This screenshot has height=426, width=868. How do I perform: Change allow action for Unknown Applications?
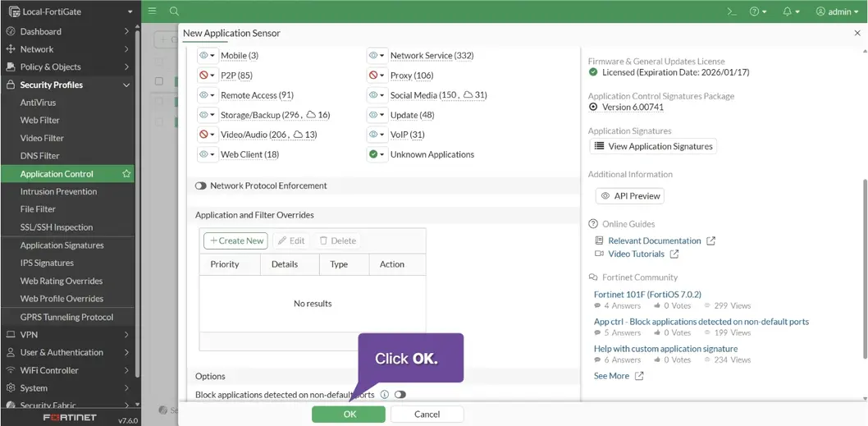[377, 154]
